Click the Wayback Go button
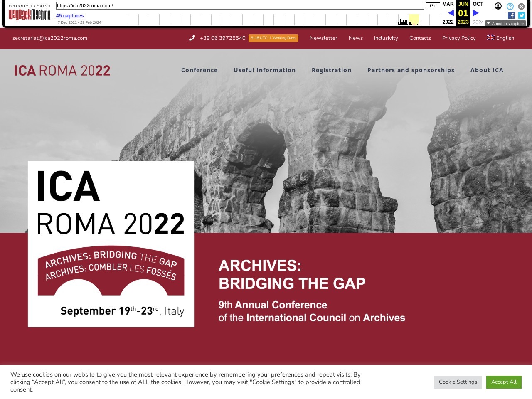This screenshot has height=399, width=532. 433,6
